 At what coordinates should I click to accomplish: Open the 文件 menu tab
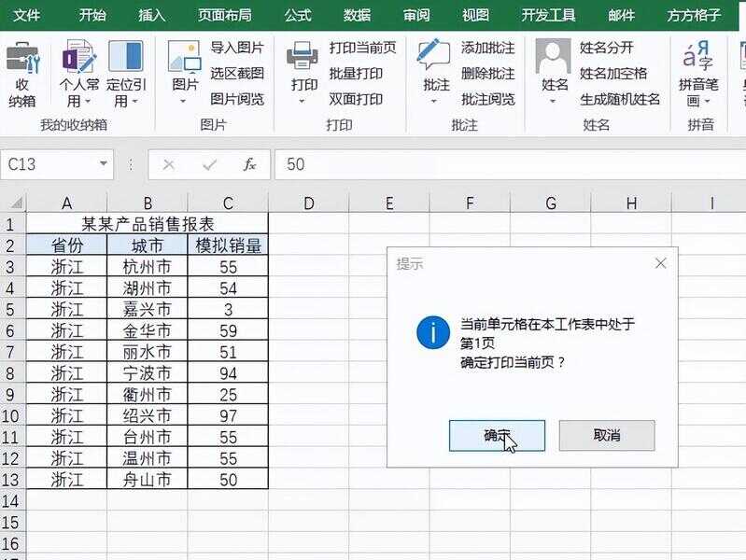[26, 15]
